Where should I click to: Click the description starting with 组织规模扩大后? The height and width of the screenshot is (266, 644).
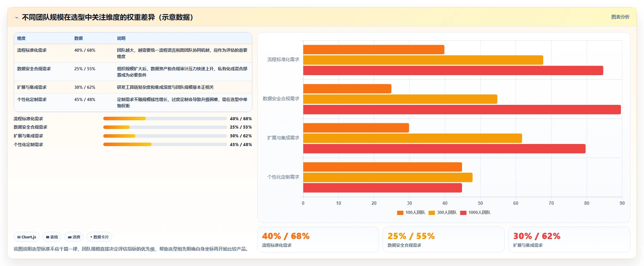[182, 72]
